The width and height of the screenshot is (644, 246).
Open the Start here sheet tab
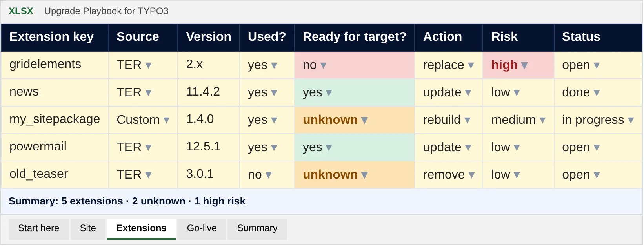click(x=39, y=229)
